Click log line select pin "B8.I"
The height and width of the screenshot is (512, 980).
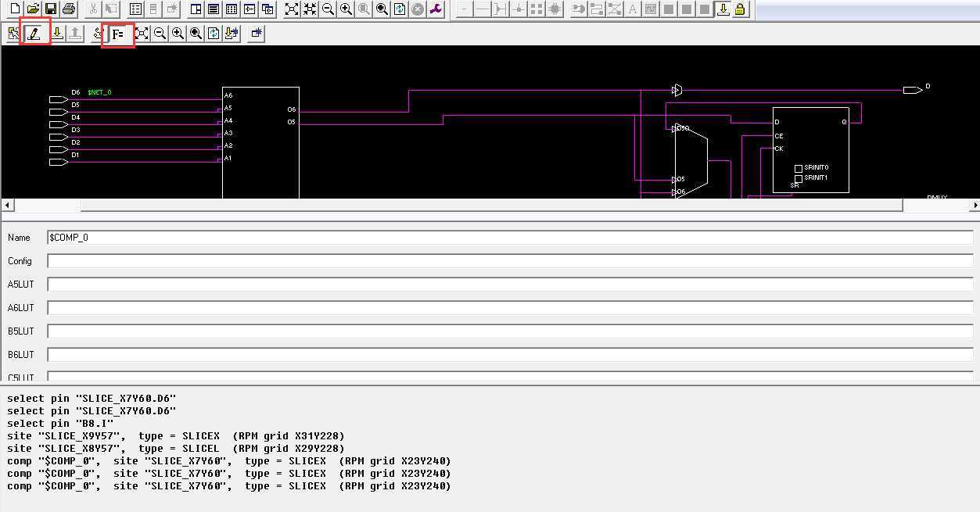point(60,423)
